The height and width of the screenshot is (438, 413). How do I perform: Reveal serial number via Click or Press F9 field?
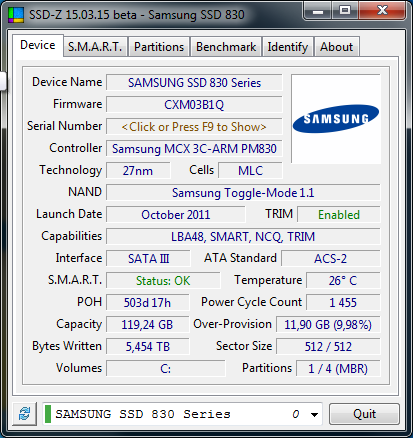[194, 127]
